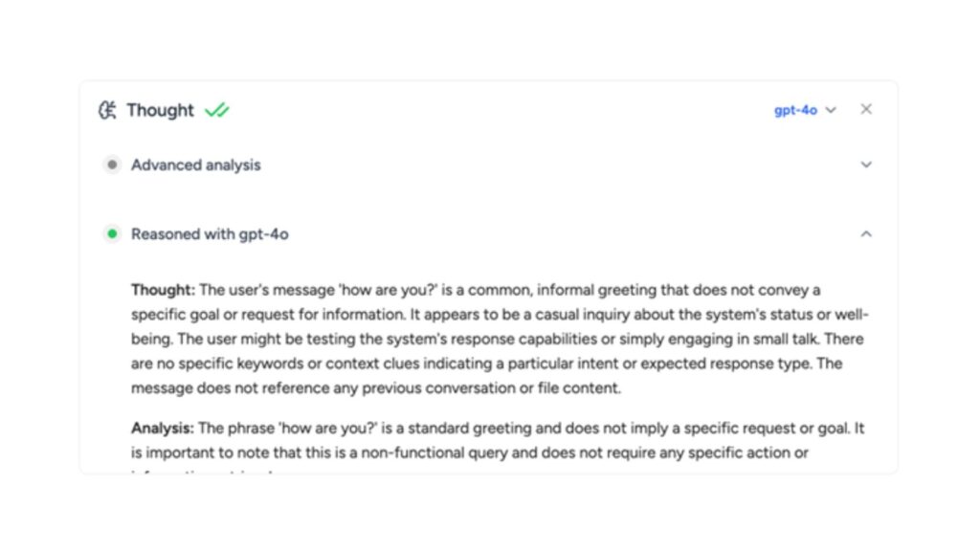Image resolution: width=980 pixels, height=551 pixels.
Task: Click the bold Thought: heading in text
Action: tap(163, 290)
